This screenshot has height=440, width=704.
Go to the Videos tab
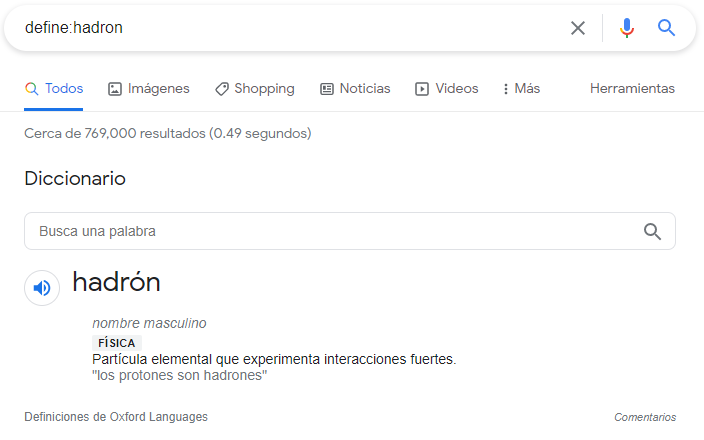point(447,88)
